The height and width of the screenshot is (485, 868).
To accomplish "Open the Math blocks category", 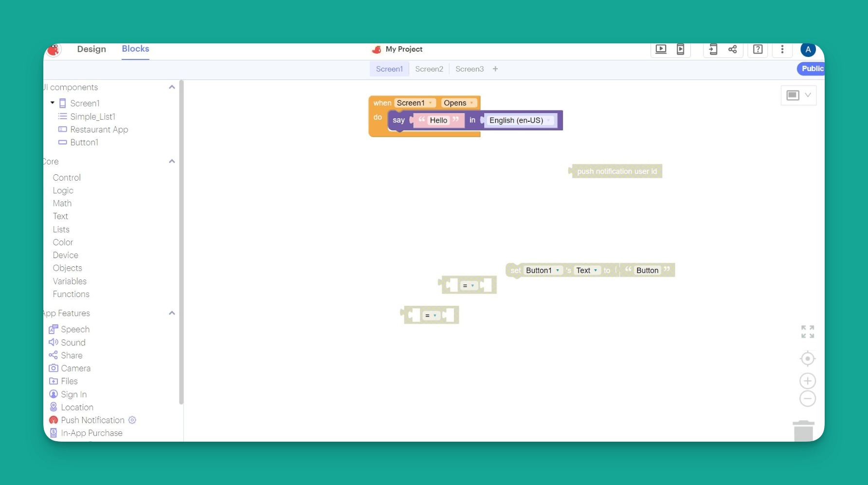I will [62, 203].
